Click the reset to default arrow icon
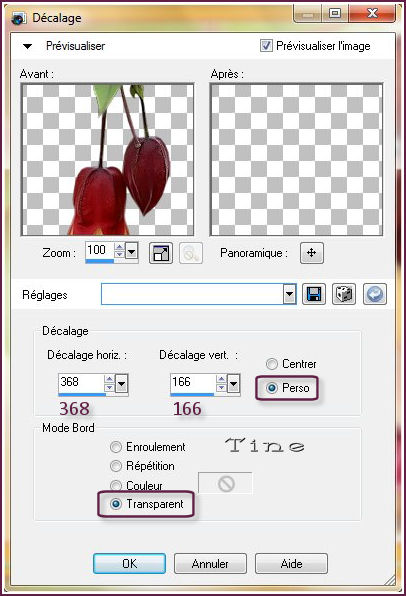This screenshot has width=406, height=596. coord(374,294)
